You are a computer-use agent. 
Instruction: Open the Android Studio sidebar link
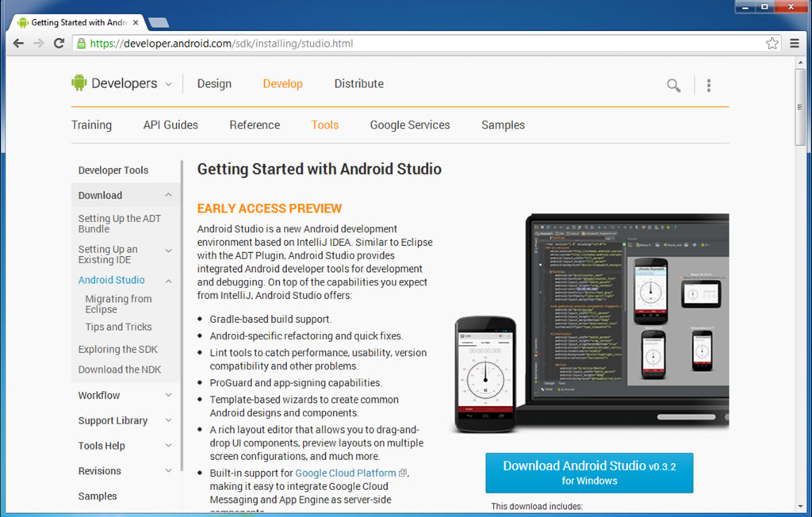coord(111,280)
